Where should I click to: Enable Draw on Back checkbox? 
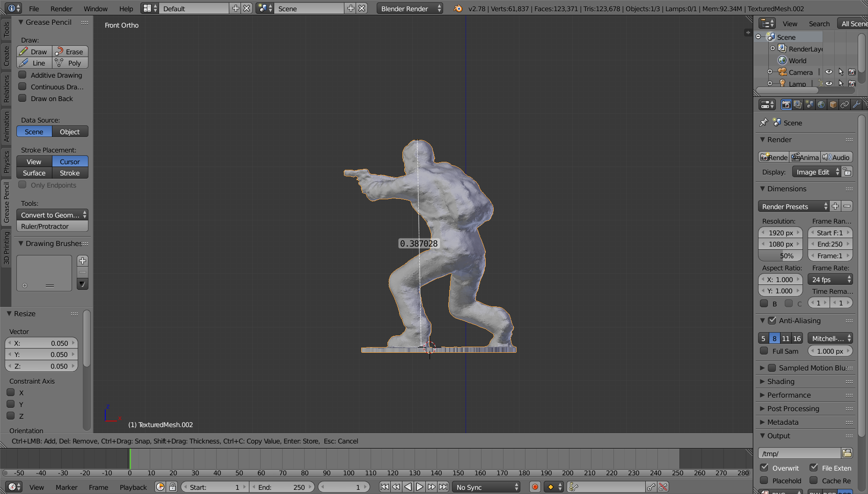point(22,98)
